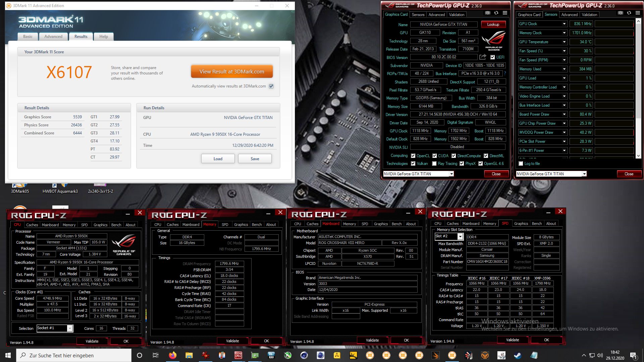
Task: Open Firefox from the taskbar
Action: [x=172, y=355]
